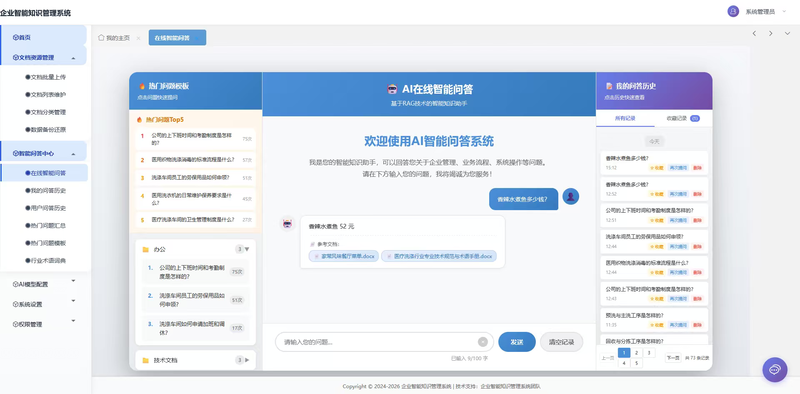800x394 pixels.
Task: Favorite the 洗涤车间员工的劳保用品 history record
Action: pos(657,247)
